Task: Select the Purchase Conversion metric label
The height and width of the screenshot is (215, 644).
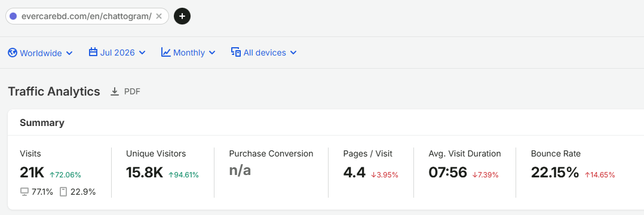Action: tap(271, 154)
